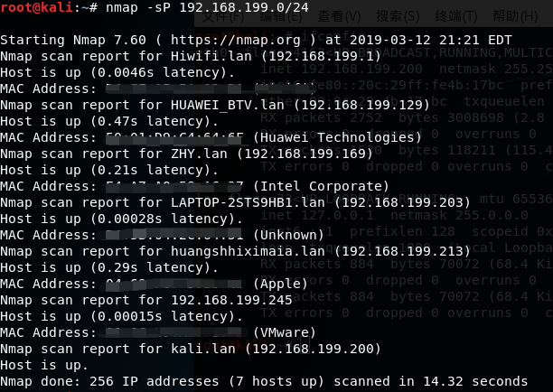Open the 搜索(S) menu
This screenshot has width=553, height=392.
(x=398, y=17)
